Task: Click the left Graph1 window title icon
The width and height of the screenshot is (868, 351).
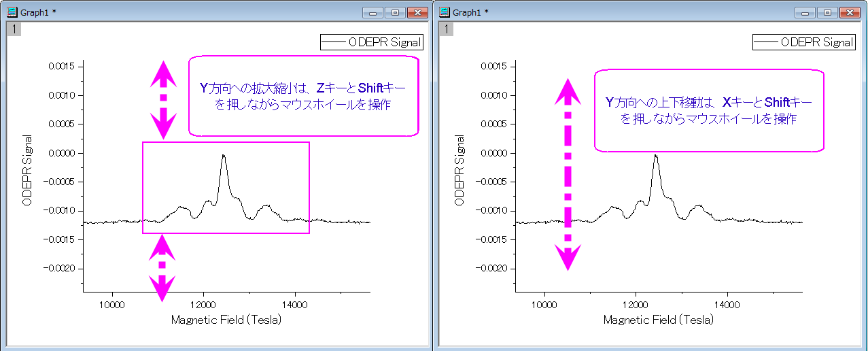Action: tap(12, 12)
